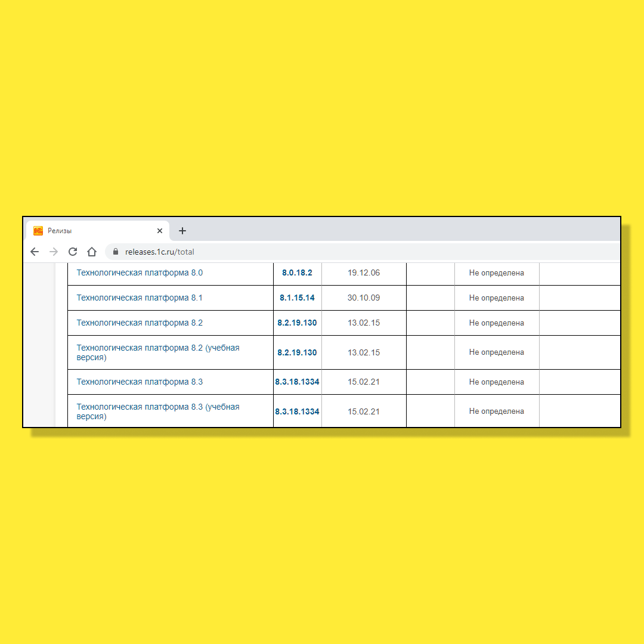Open Технологическая платформа 8.0 link
This screenshot has height=644, width=644.
point(140,273)
